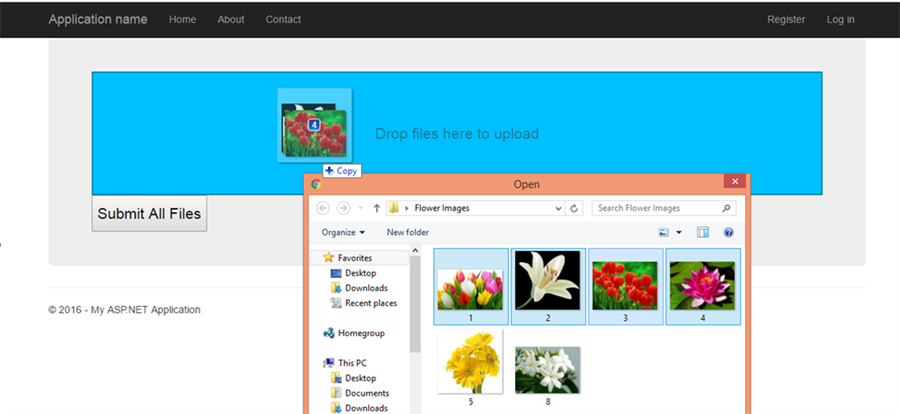Expand the address bar history dropdown
This screenshot has width=900, height=414.
tap(559, 208)
